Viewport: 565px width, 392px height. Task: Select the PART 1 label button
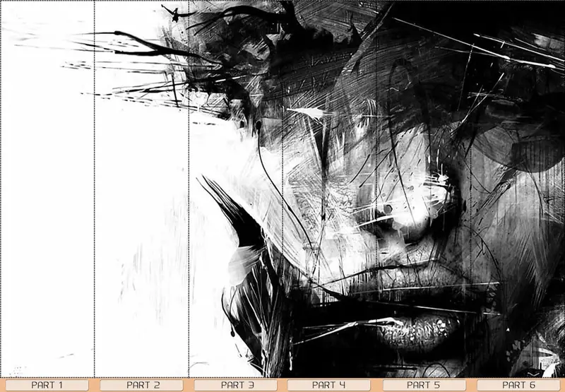[x=47, y=385]
